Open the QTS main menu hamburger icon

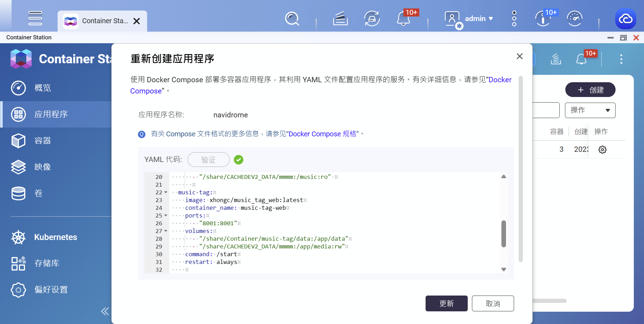35,18
